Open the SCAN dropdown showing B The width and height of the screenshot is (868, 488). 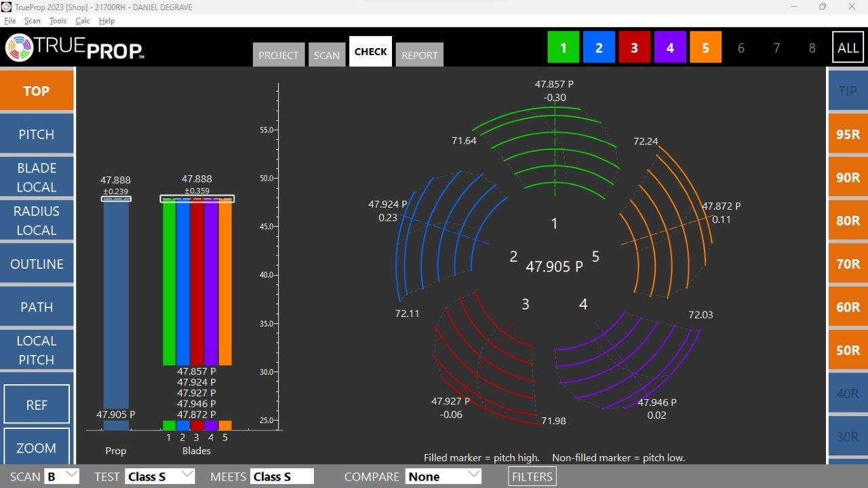coord(62,476)
